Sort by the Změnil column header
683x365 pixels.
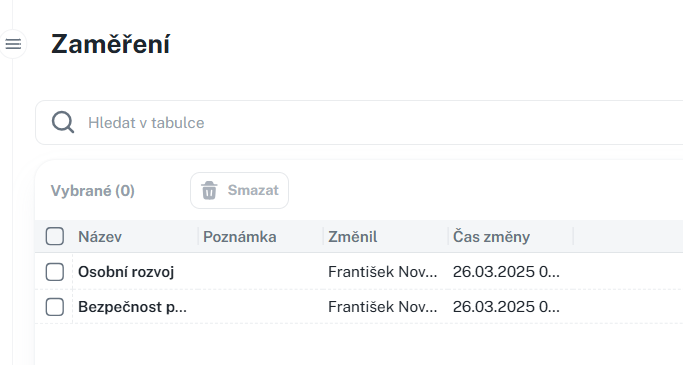point(353,237)
